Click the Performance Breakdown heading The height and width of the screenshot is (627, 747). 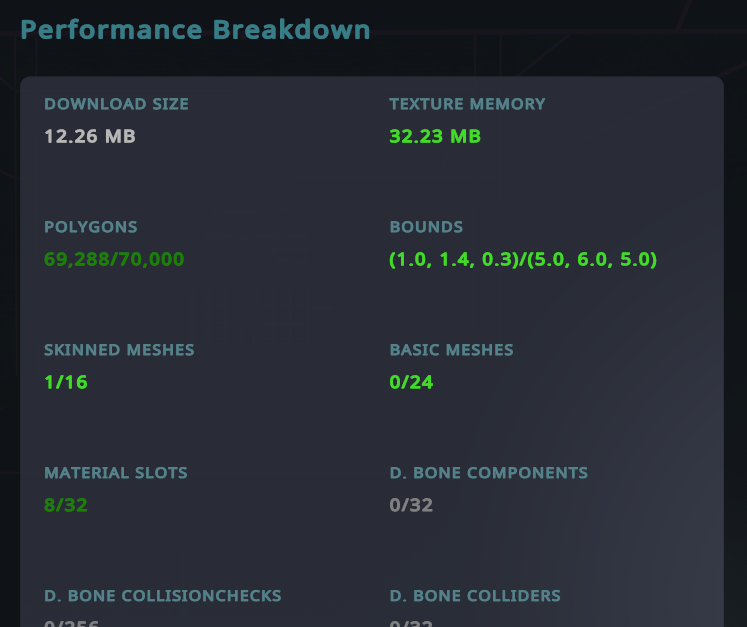click(x=195, y=29)
